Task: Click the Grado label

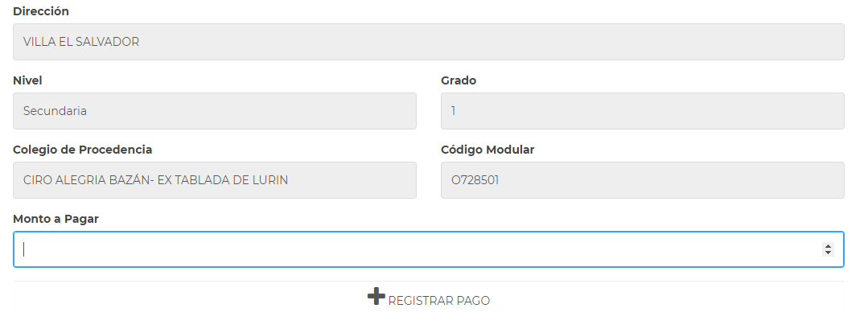Action: 459,80
